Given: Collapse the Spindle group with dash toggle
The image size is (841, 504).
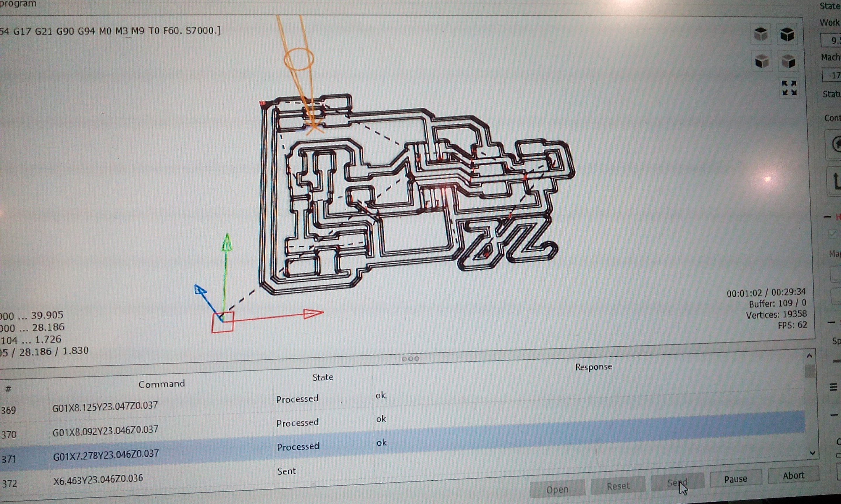Looking at the screenshot, I should 831,322.
